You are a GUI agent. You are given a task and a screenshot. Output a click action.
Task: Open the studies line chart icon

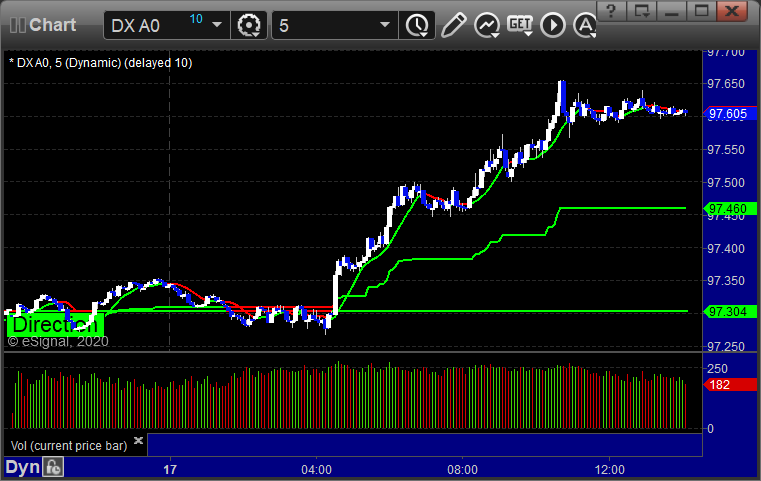click(x=487, y=25)
